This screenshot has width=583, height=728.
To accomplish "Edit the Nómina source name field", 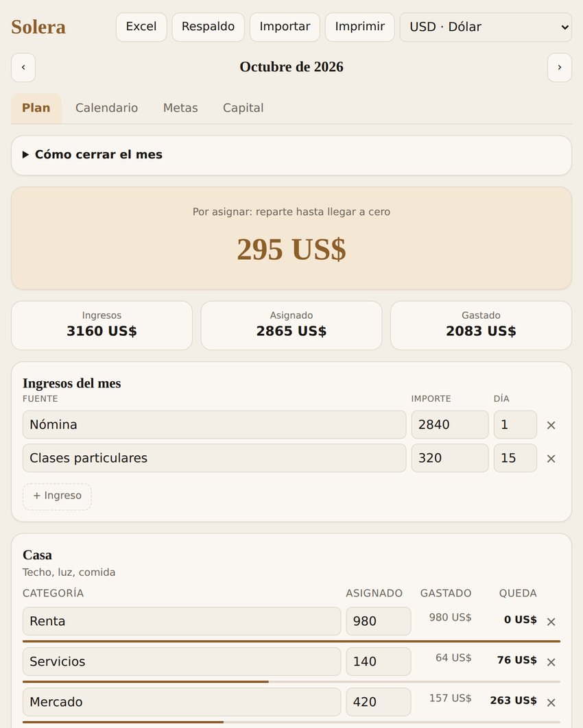I will 214,424.
